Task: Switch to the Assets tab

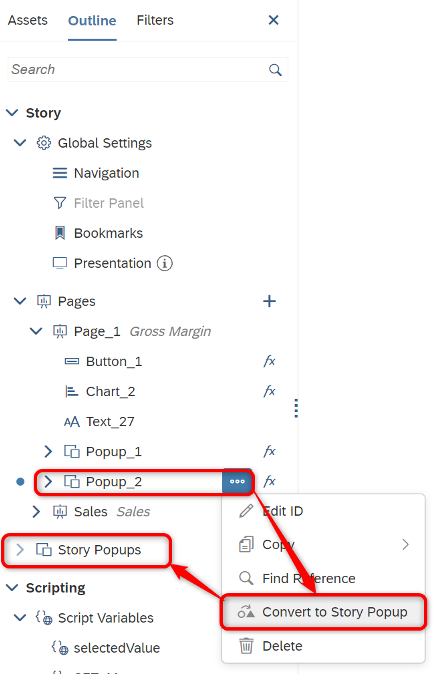Action: click(x=28, y=20)
